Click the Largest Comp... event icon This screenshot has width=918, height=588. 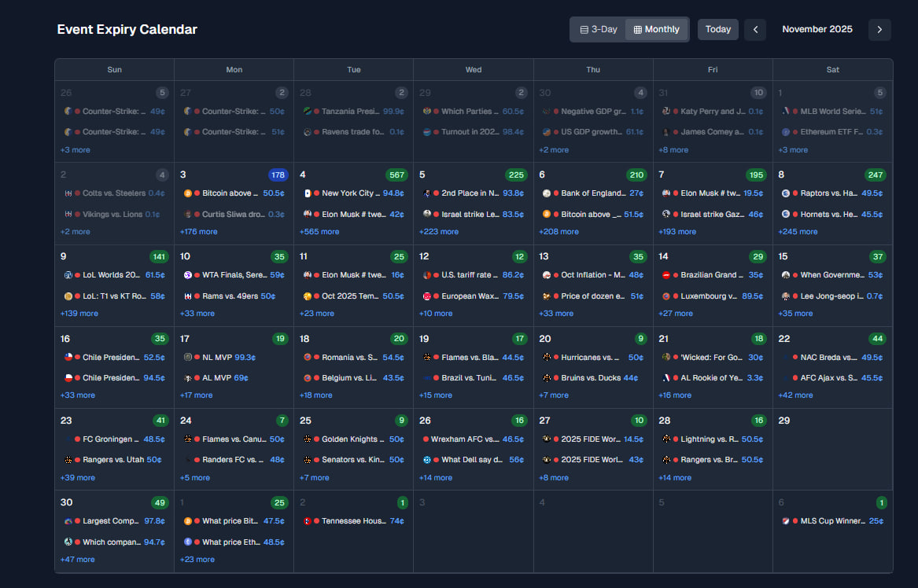(x=68, y=520)
